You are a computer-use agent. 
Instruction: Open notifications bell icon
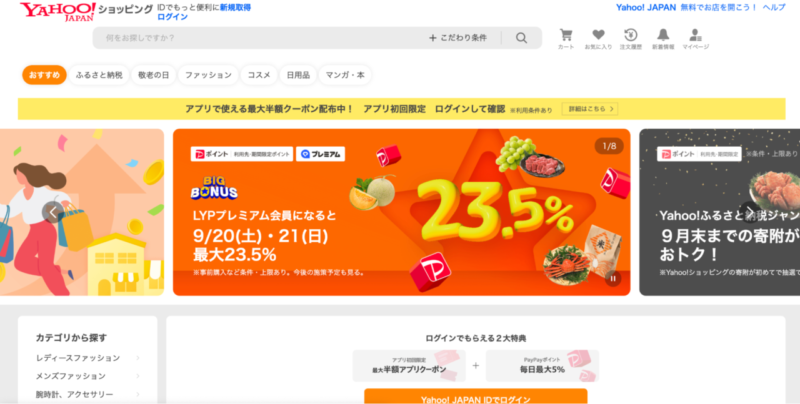pos(663,39)
